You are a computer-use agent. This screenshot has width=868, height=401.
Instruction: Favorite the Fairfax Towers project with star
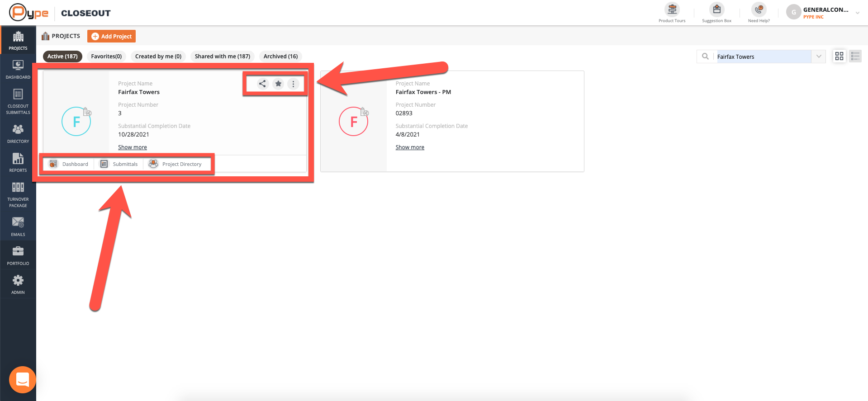tap(278, 84)
